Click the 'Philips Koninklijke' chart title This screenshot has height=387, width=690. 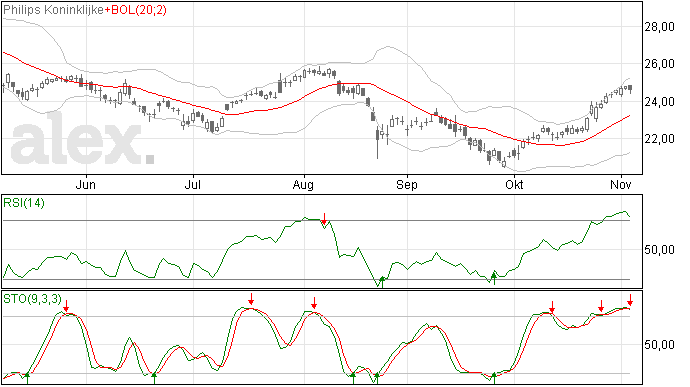click(x=54, y=10)
